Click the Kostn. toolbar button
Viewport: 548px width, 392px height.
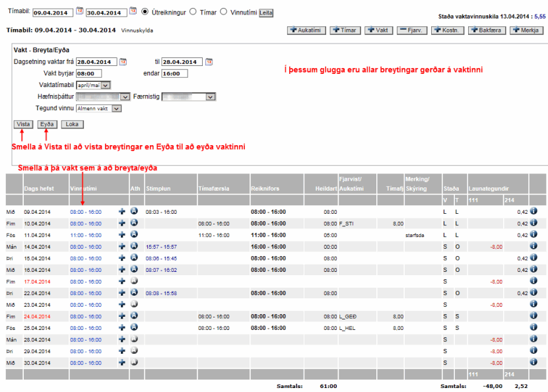tap(448, 30)
